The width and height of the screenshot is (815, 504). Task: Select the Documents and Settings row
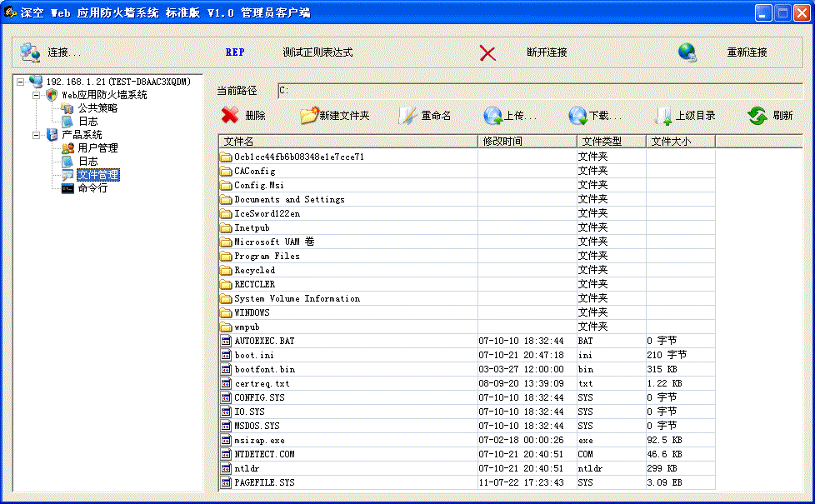point(467,200)
